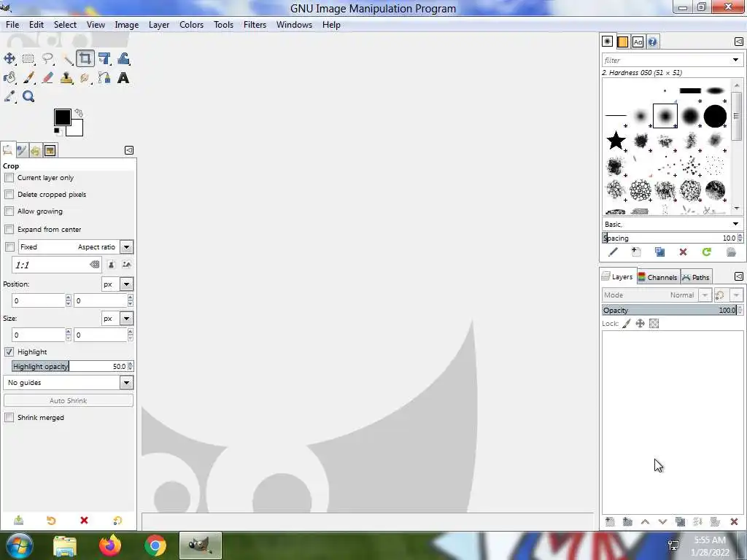Switch to the Patterns tab in brushes dock
The width and height of the screenshot is (747, 560).
[623, 42]
